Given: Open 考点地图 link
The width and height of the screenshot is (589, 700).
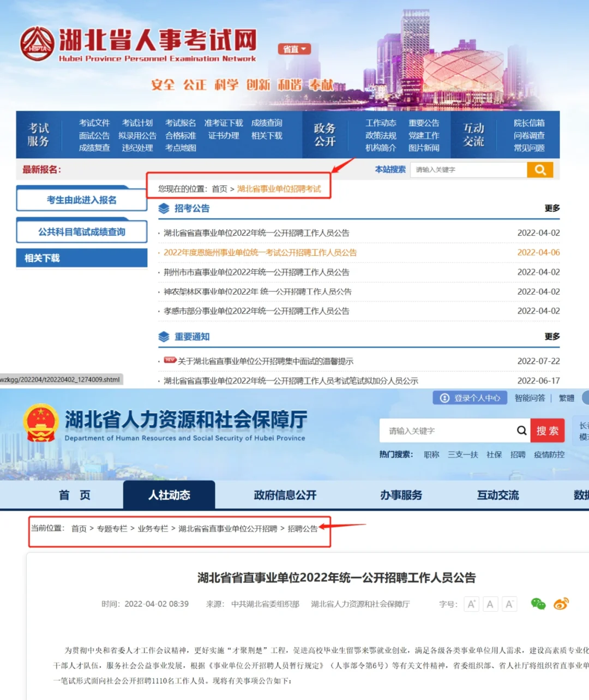Looking at the screenshot, I should pos(181,148).
